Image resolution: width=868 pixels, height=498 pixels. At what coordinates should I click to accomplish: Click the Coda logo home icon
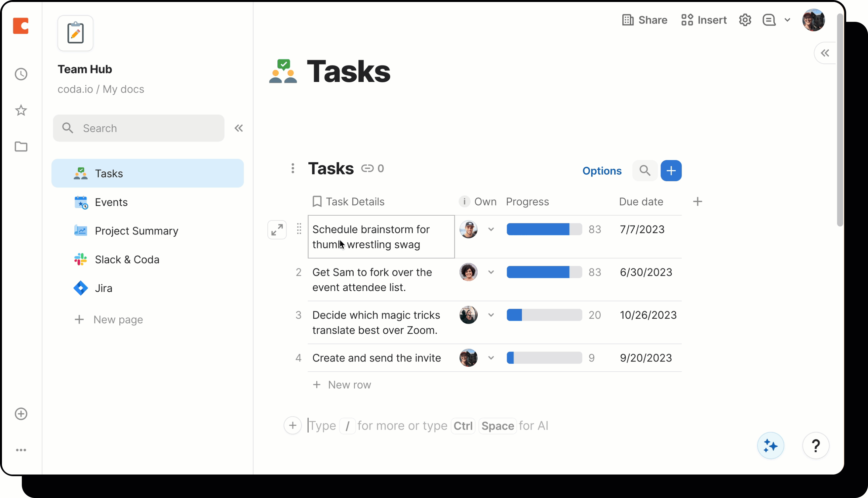(x=20, y=26)
